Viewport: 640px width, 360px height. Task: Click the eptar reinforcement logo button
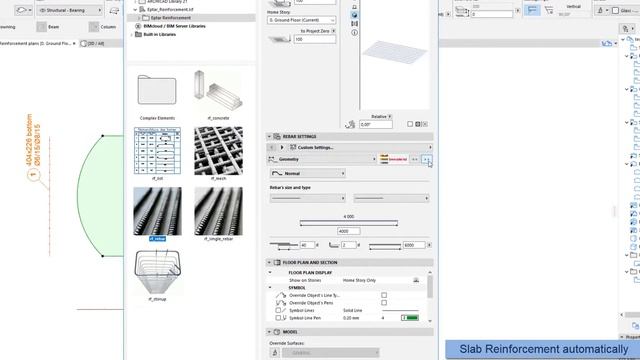click(393, 159)
